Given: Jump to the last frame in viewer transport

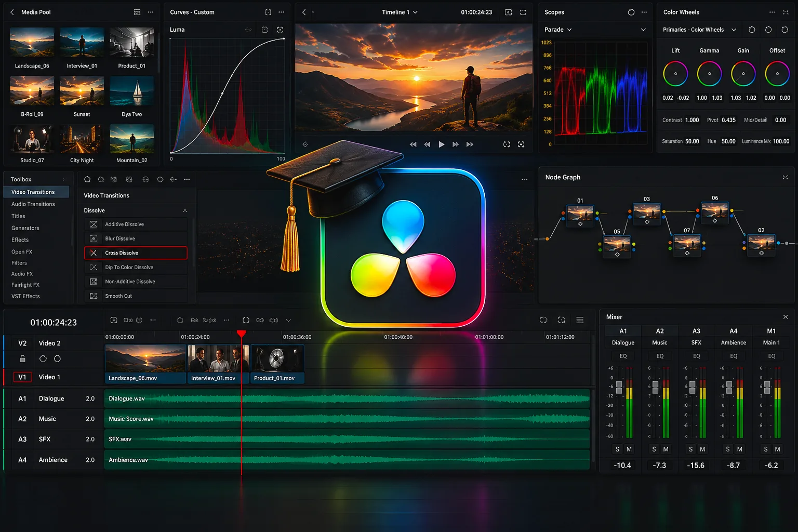Looking at the screenshot, I should point(470,144).
